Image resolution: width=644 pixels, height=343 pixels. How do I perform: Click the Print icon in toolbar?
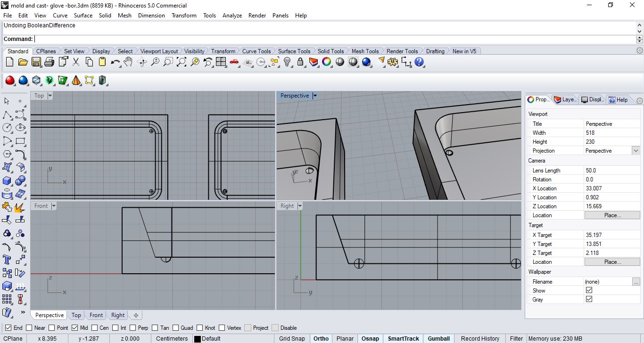(49, 62)
